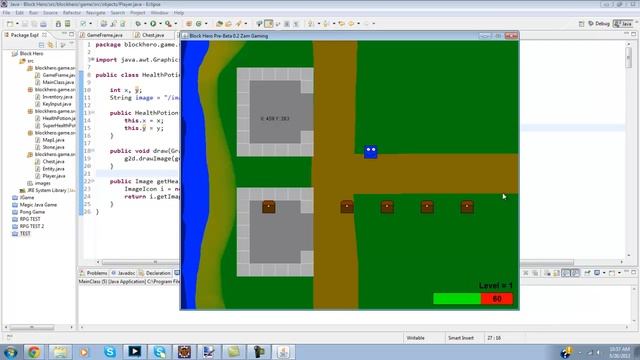
Task: Switch to the Javadoc tab
Action: coord(123,273)
